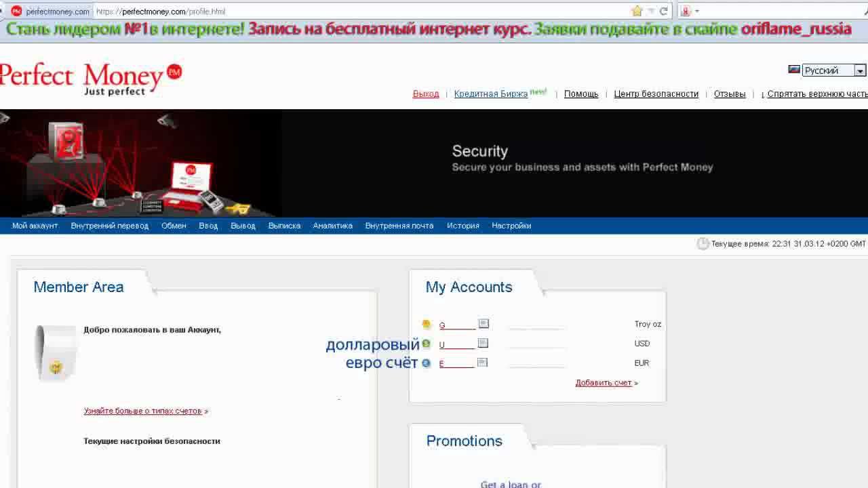Click the USD currency label
The image size is (868, 488).
(x=642, y=344)
